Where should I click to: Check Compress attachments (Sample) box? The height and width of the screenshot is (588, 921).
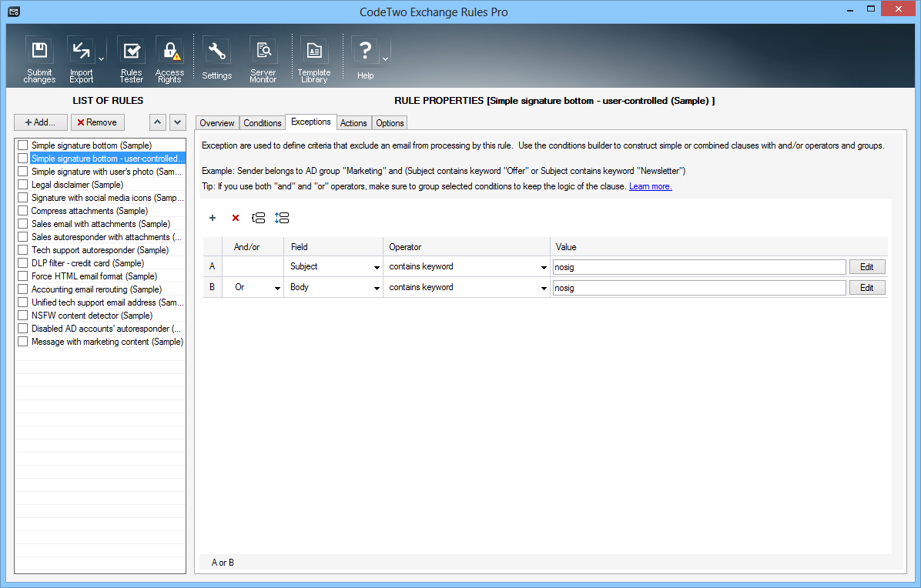[23, 210]
